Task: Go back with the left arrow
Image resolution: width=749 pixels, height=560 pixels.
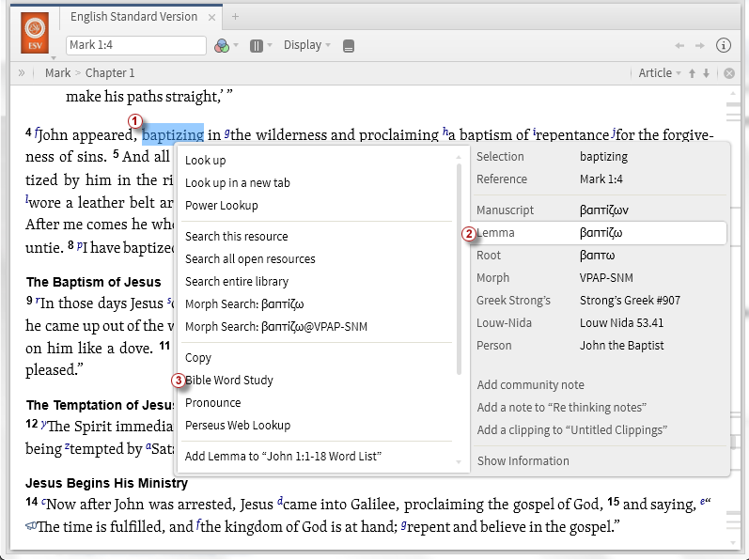Action: tap(679, 46)
